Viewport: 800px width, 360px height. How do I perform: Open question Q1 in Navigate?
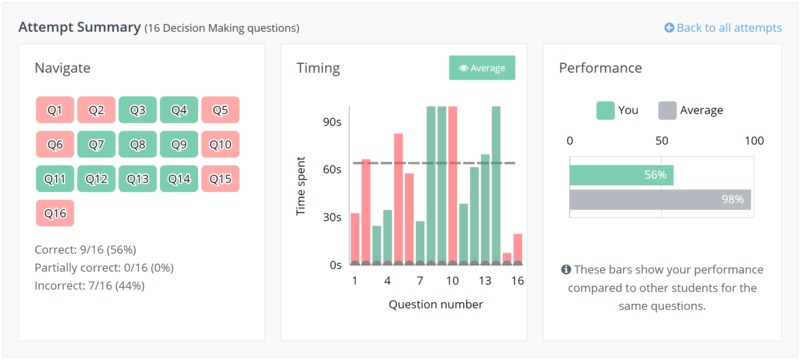55,110
